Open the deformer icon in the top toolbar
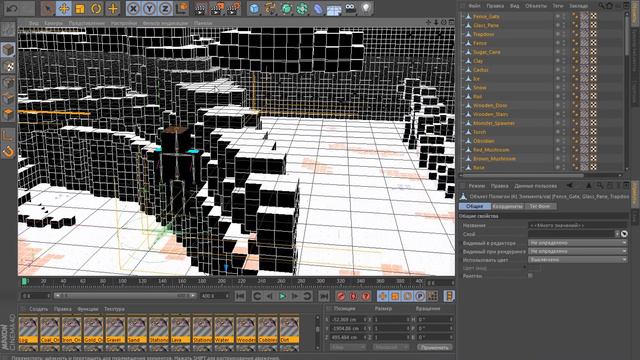640x360 pixels. pos(318,9)
